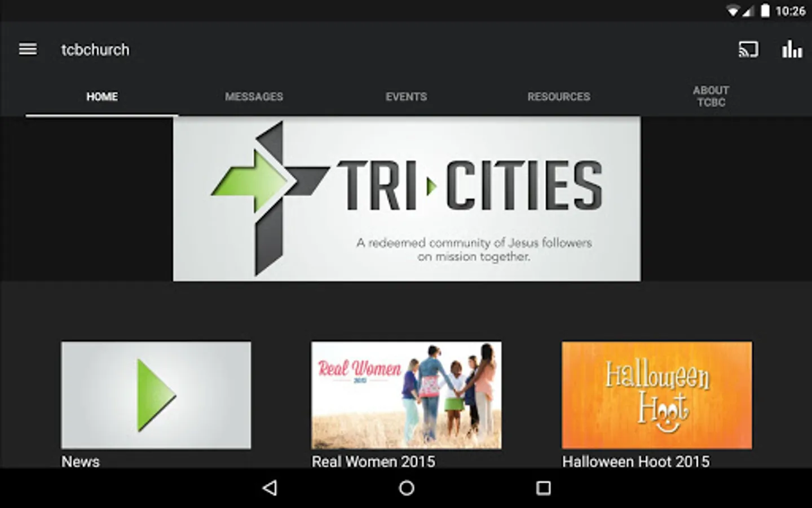Viewport: 812px width, 508px height.
Task: Go to the About TCBC tab
Action: [711, 97]
